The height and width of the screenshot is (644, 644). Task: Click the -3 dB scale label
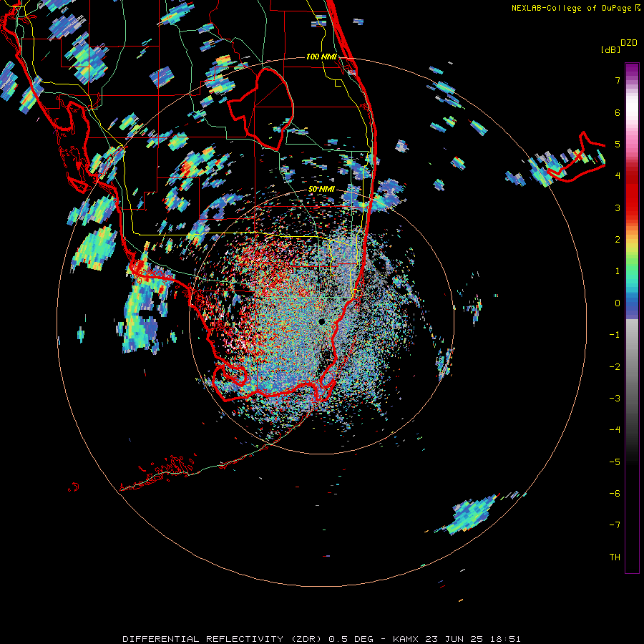615,399
